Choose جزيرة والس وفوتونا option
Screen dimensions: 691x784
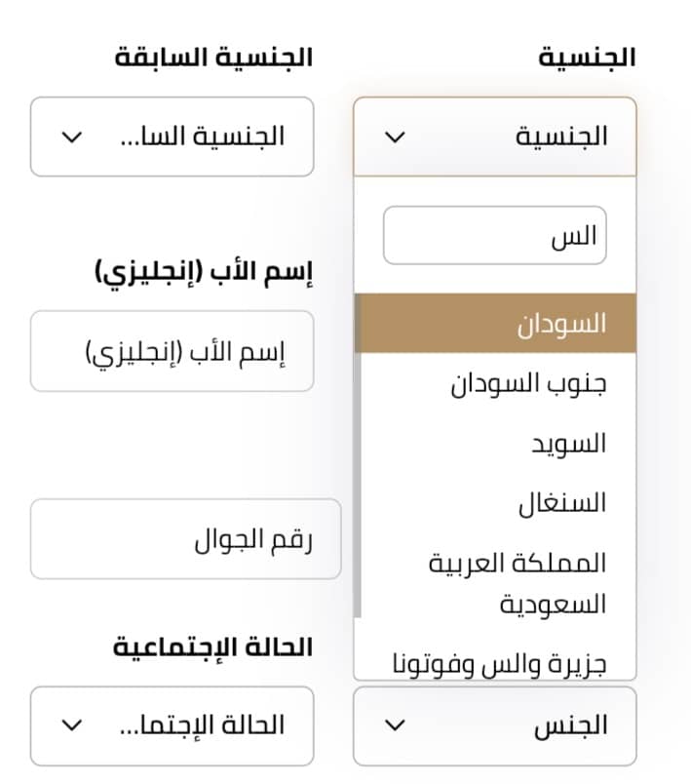click(x=497, y=664)
